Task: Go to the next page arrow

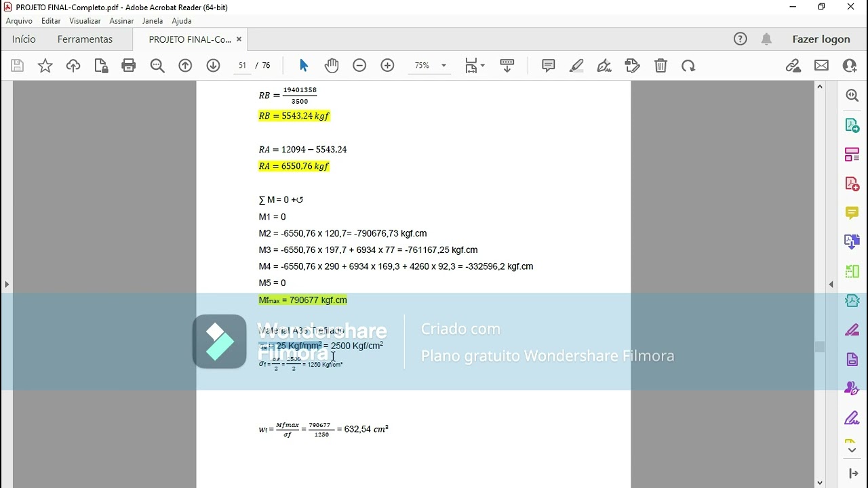Action: tap(213, 66)
